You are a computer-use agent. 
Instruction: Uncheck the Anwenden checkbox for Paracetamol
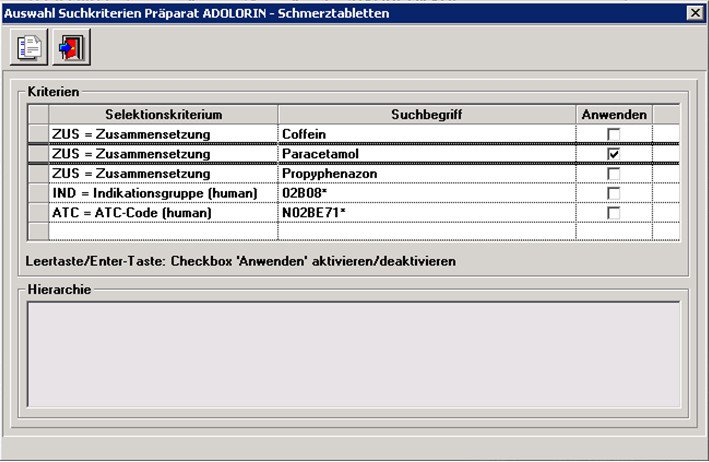point(614,154)
